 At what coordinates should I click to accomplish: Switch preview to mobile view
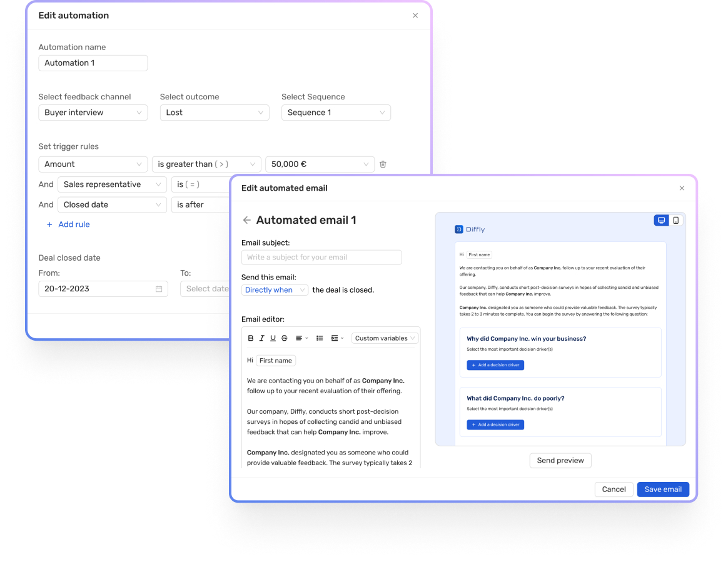[x=676, y=221]
